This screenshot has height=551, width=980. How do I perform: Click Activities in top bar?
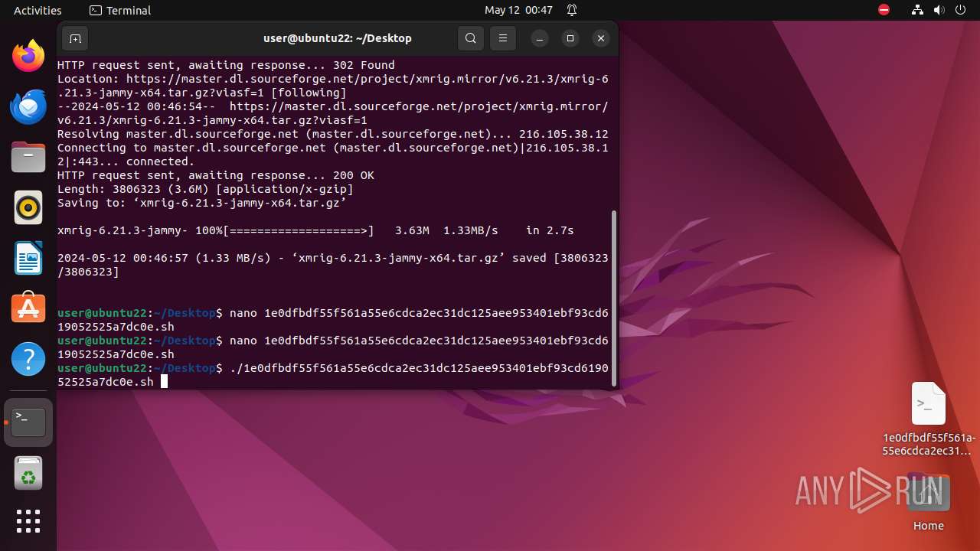click(38, 10)
